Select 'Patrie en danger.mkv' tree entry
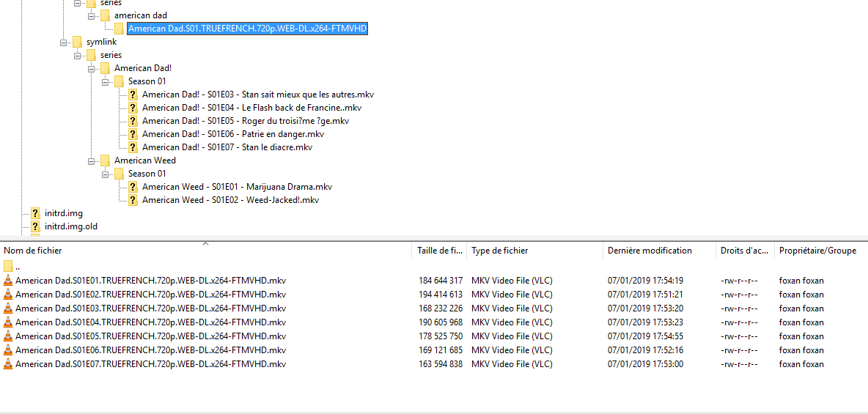 coord(233,135)
